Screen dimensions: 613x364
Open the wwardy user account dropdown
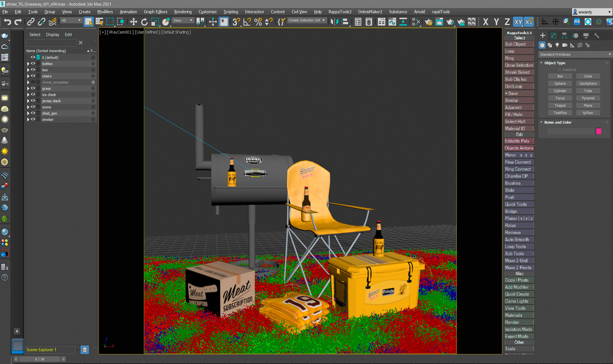coord(592,12)
